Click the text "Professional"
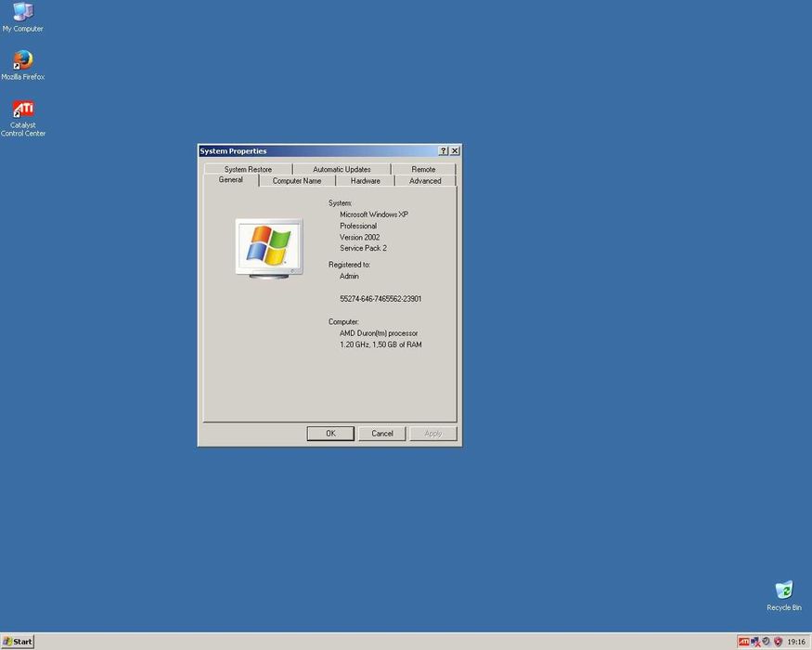812x650 pixels. [x=358, y=226]
